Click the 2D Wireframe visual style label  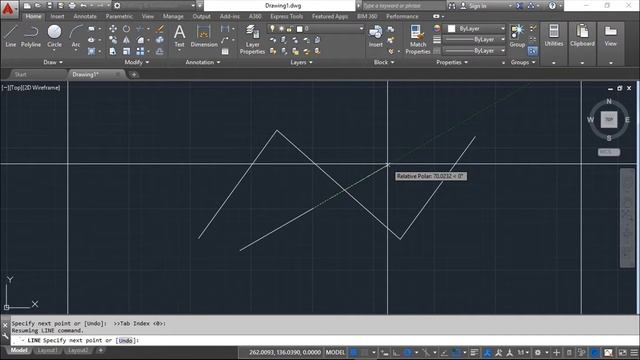pyautogui.click(x=43, y=88)
